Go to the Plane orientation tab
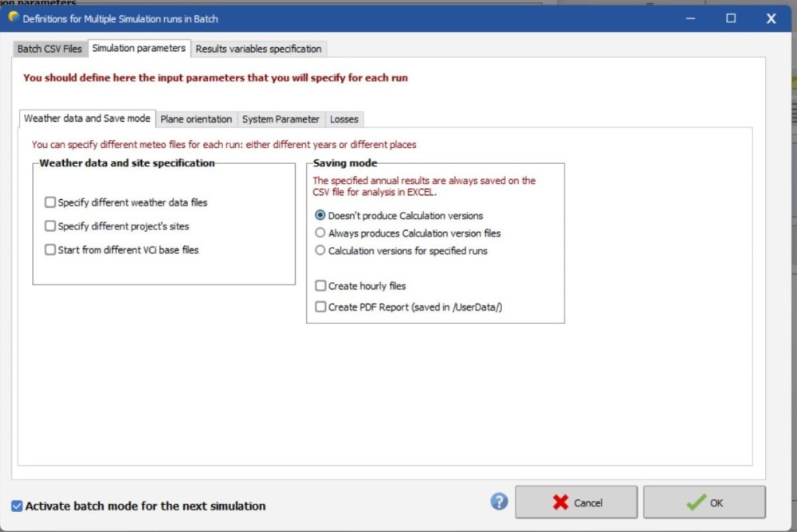This screenshot has height=532, width=797. click(195, 119)
